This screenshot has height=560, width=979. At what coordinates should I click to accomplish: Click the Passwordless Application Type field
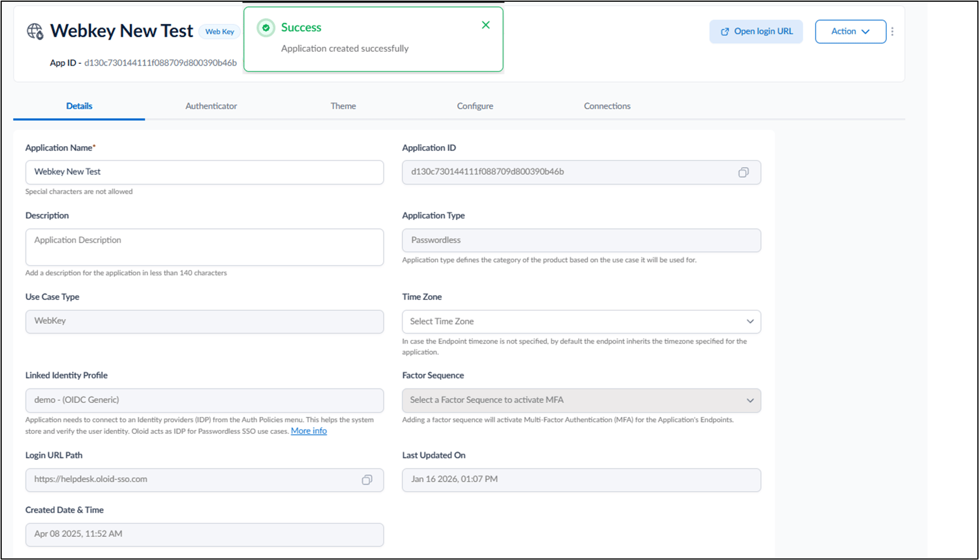pos(581,240)
